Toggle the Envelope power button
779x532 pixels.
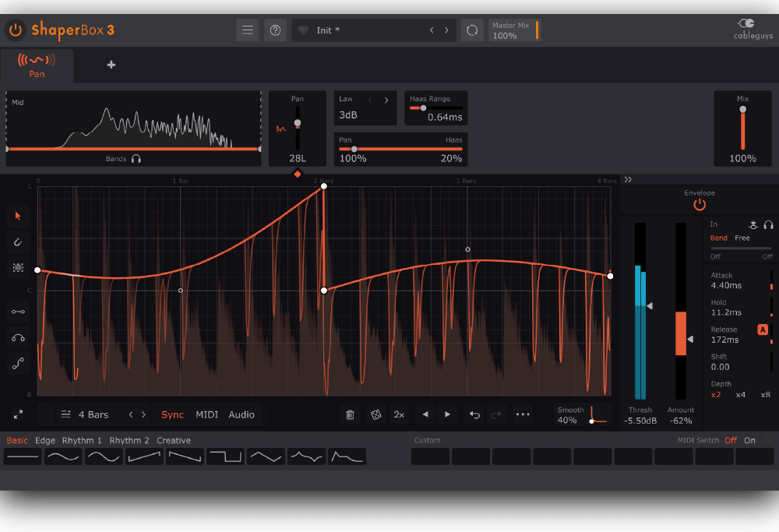700,204
